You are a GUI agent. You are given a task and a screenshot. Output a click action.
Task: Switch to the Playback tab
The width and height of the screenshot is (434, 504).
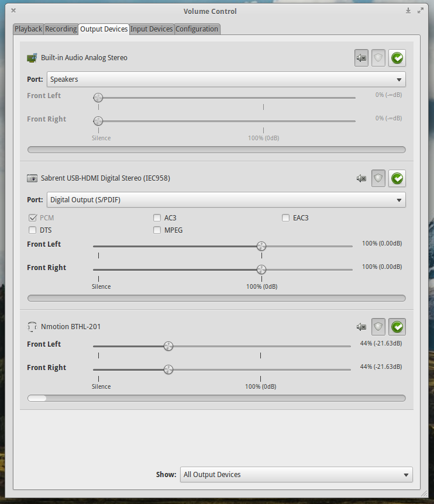28,29
